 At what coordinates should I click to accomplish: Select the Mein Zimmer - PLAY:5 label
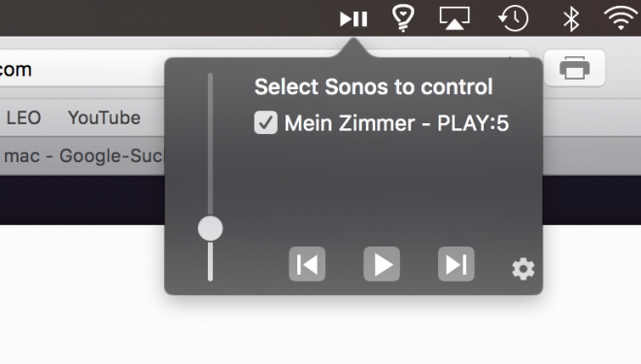click(x=396, y=123)
